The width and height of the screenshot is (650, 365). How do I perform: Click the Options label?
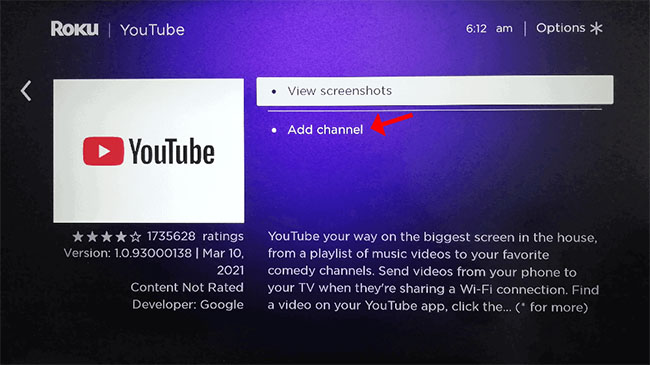(560, 28)
